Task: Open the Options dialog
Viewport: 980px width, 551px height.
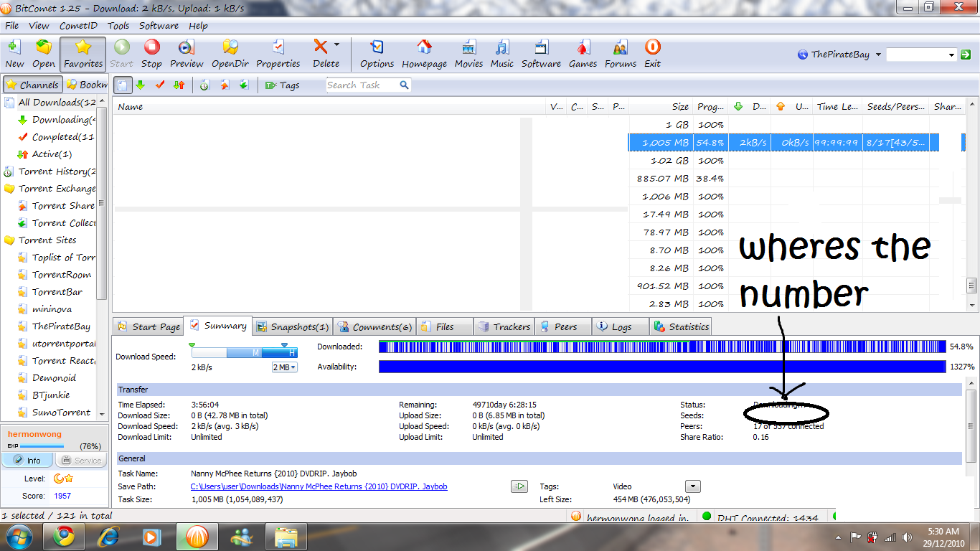Action: [x=377, y=54]
